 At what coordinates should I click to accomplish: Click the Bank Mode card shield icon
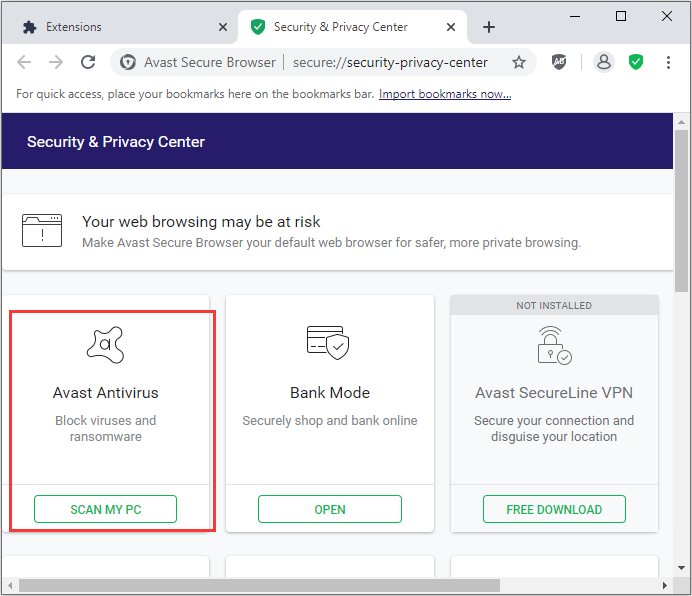coord(328,343)
